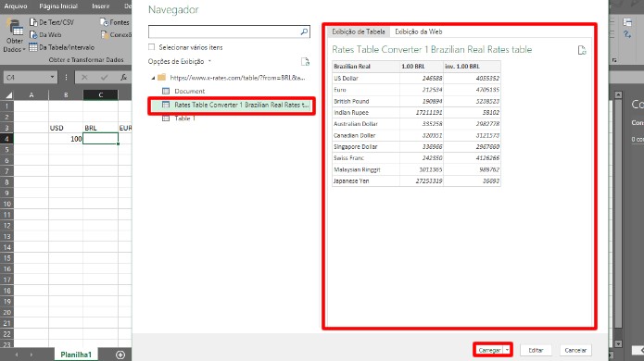
Task: Click the refresh icon beside Opções de Exibição
Action: tap(305, 61)
